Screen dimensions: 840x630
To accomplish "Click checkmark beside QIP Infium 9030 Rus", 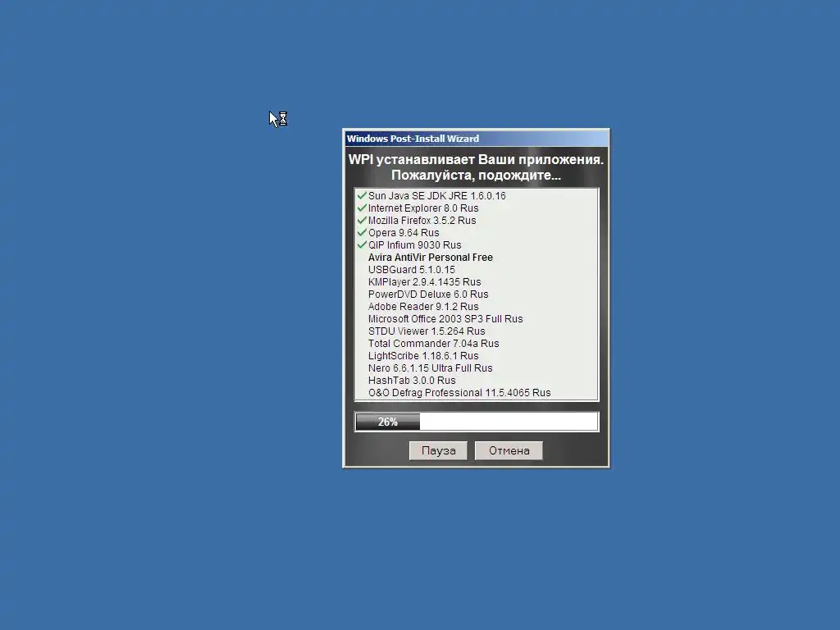I will 362,244.
